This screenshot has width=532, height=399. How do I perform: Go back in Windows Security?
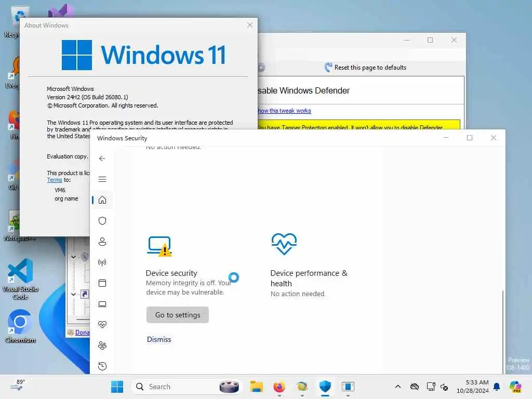102,158
